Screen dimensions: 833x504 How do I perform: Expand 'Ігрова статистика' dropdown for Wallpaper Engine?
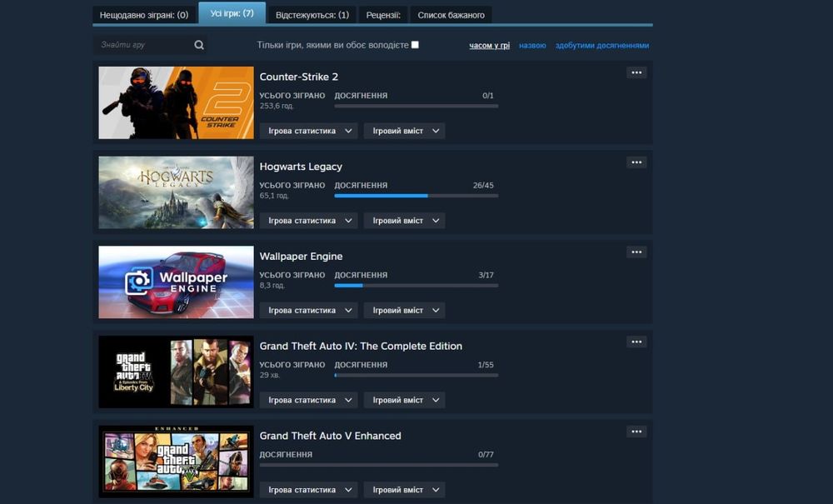(x=309, y=310)
